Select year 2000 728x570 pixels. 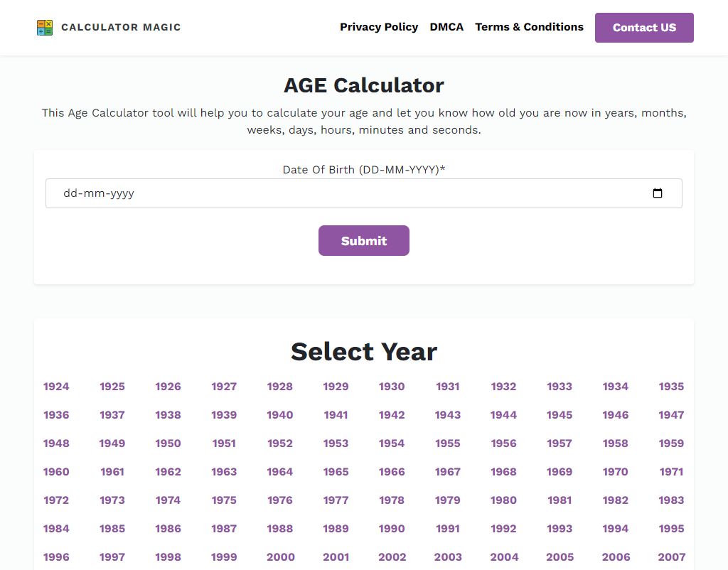pyautogui.click(x=280, y=557)
